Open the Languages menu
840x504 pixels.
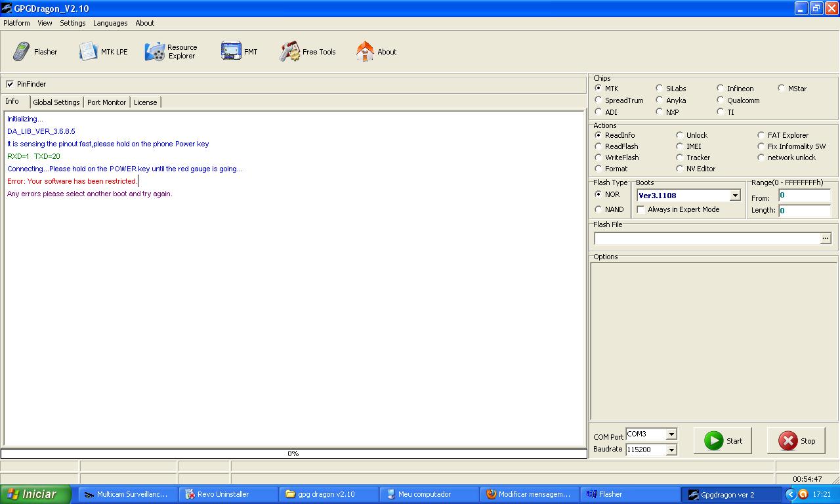tap(110, 23)
